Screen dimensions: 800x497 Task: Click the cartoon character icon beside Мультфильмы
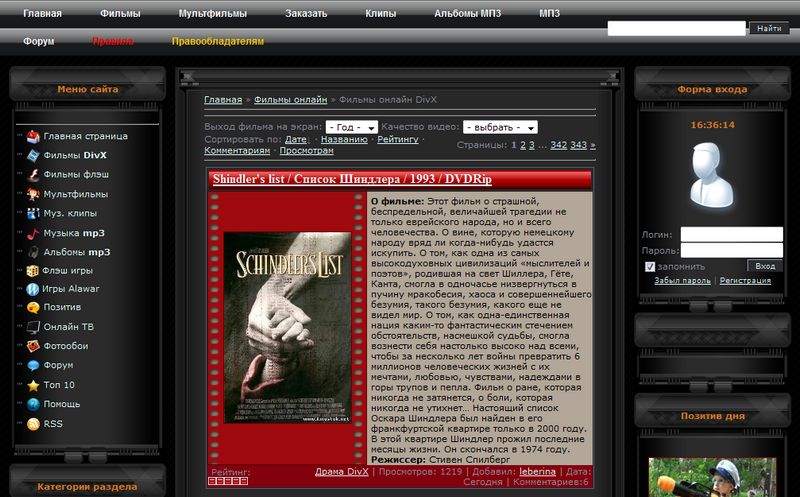[33, 194]
